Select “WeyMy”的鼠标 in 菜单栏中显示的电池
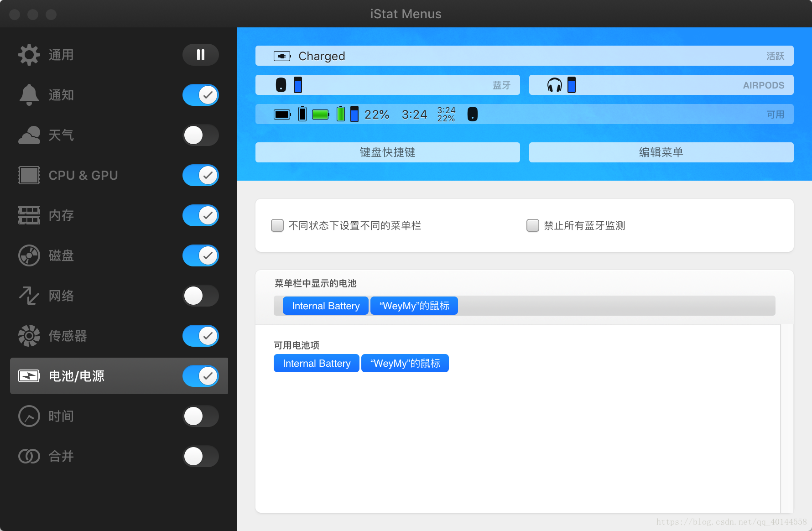 pyautogui.click(x=414, y=306)
